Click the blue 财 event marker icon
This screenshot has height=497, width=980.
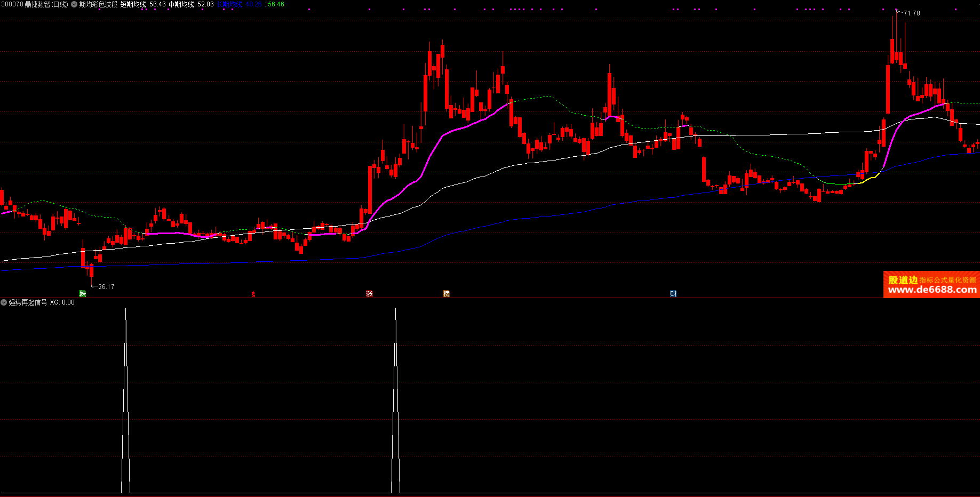pos(673,293)
